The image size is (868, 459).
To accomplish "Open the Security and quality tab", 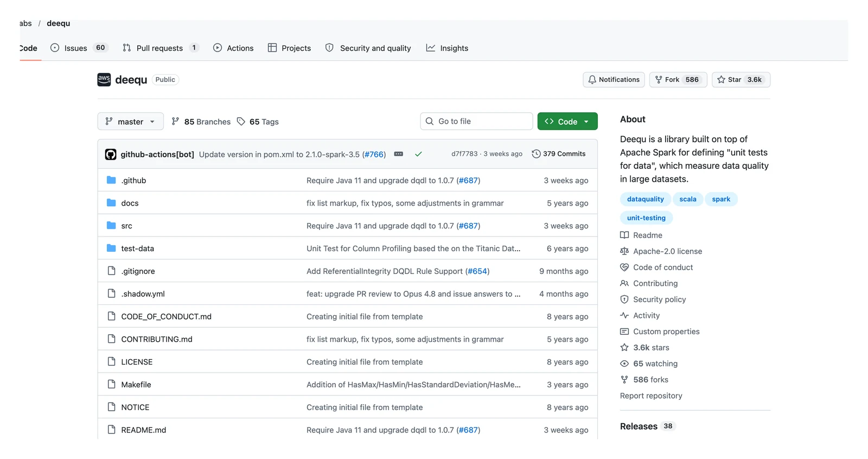I will pyautogui.click(x=368, y=48).
